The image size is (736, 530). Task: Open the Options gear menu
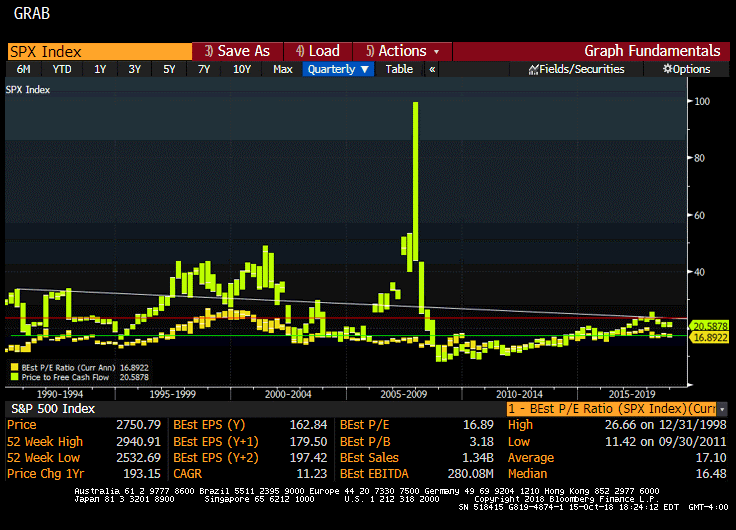click(x=686, y=69)
